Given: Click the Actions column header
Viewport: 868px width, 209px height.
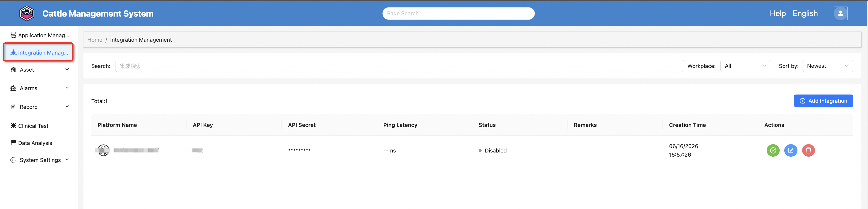Looking at the screenshot, I should 774,125.
